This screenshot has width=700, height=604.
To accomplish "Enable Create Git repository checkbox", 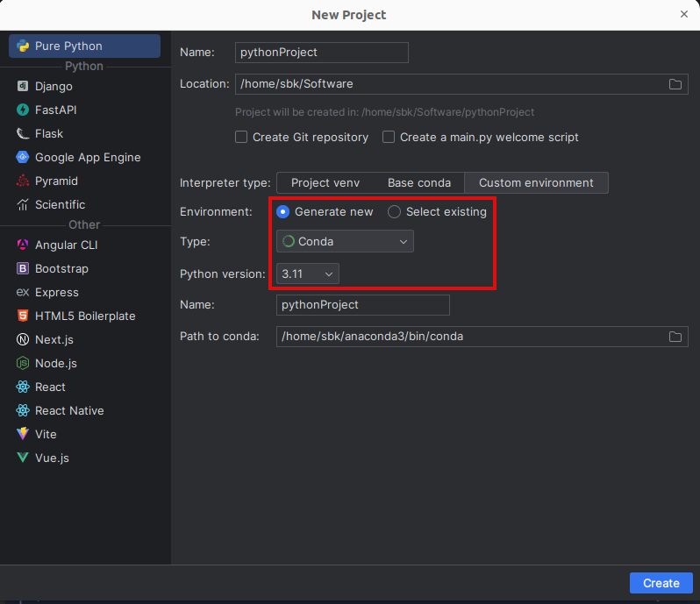I will pyautogui.click(x=241, y=138).
